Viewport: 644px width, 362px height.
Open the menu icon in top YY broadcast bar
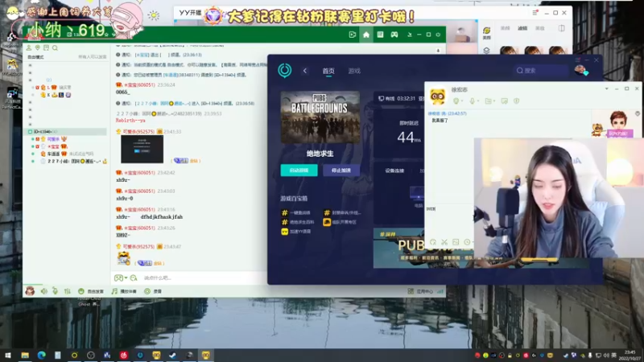pos(535,13)
